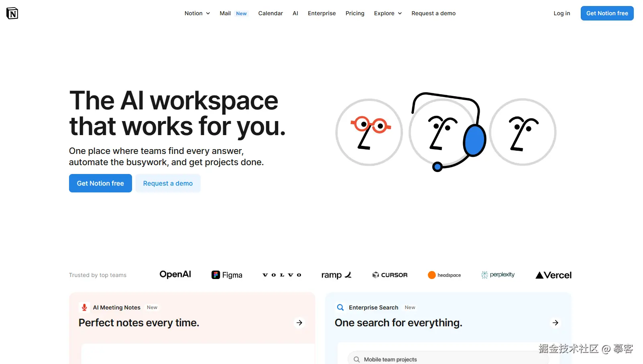Open arrow on Perfect notes every time card
The image size is (643, 364).
click(299, 323)
